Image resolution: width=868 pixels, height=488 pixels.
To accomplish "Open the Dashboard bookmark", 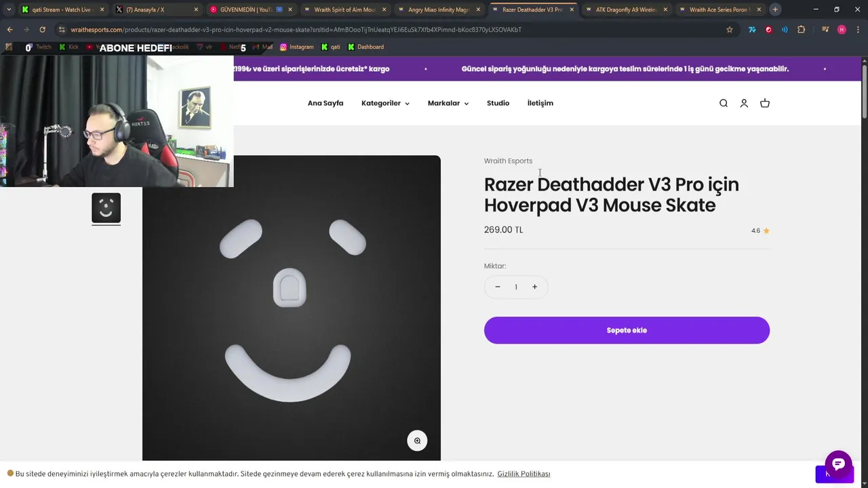I will [366, 47].
